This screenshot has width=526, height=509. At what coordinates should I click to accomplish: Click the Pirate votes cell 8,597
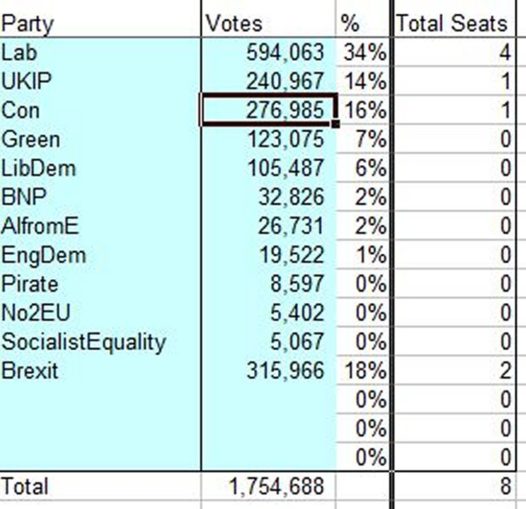click(x=268, y=284)
